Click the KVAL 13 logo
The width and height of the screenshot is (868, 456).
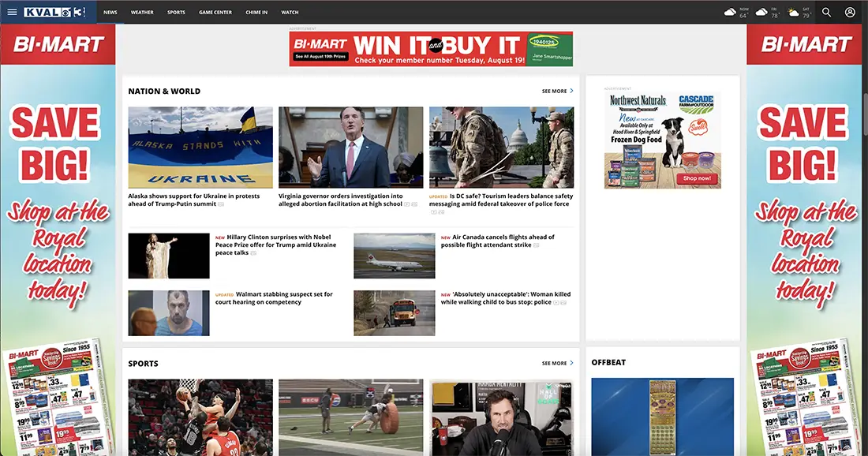(x=54, y=12)
